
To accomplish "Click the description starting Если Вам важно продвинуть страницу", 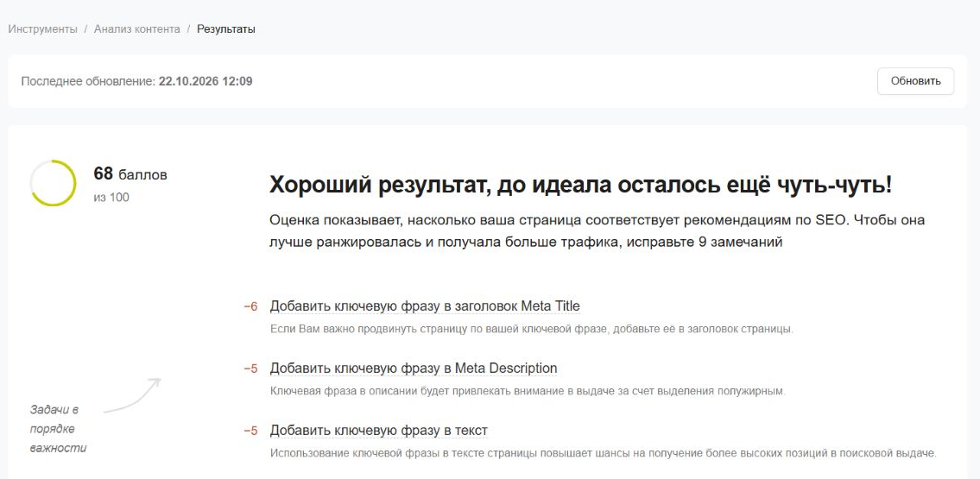I will pyautogui.click(x=532, y=329).
